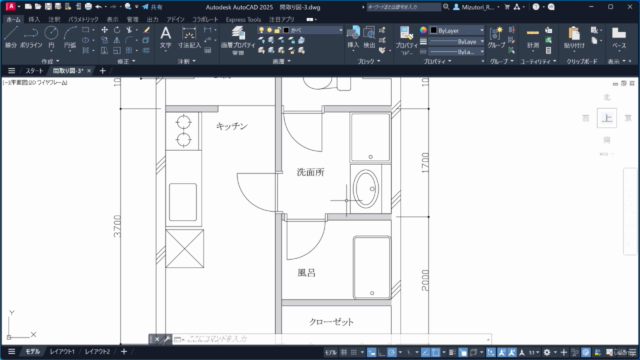Expand the 注釈 (Annotation) panel

(187, 61)
